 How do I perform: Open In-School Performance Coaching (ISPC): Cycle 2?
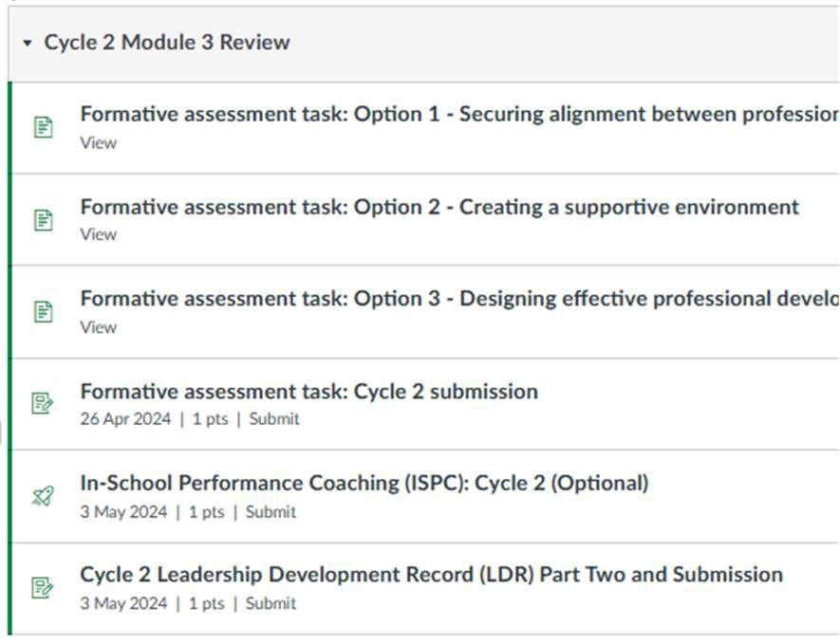(x=364, y=483)
